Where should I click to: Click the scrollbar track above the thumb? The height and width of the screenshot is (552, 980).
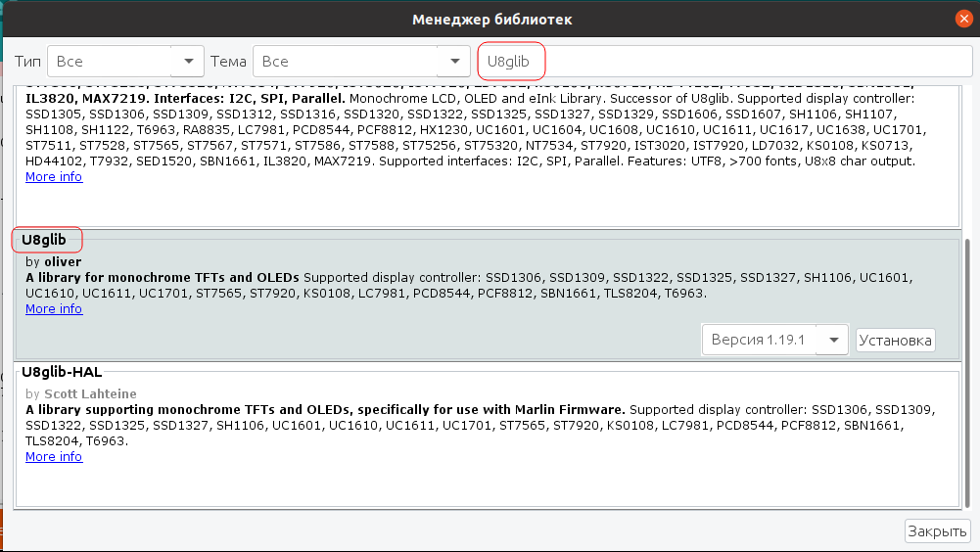coord(970,157)
